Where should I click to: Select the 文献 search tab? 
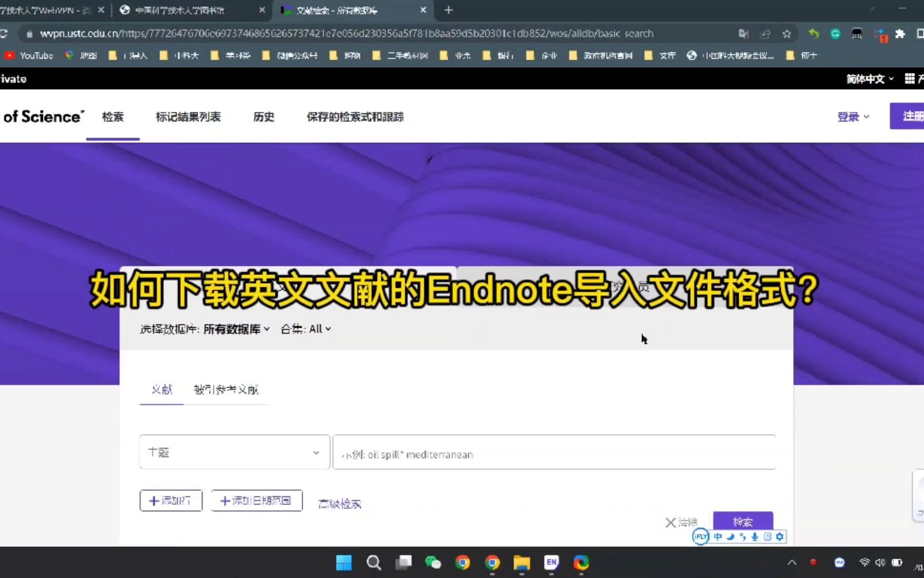(x=162, y=389)
